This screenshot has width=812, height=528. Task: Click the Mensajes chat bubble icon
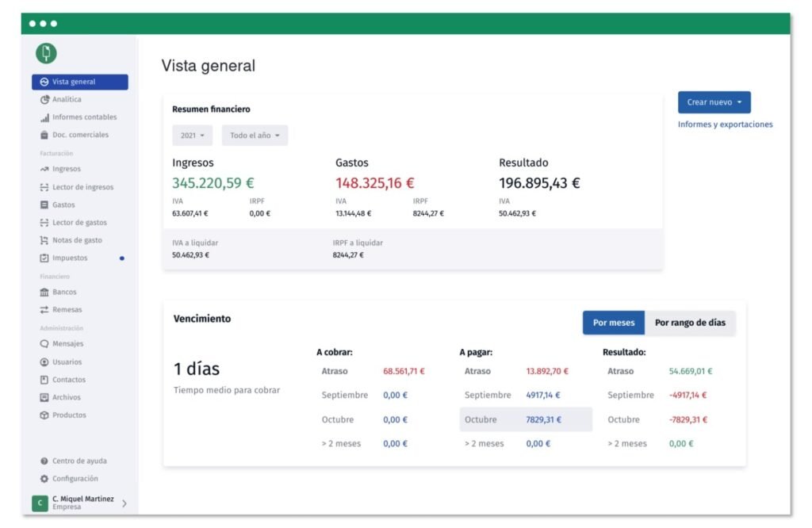(x=44, y=344)
